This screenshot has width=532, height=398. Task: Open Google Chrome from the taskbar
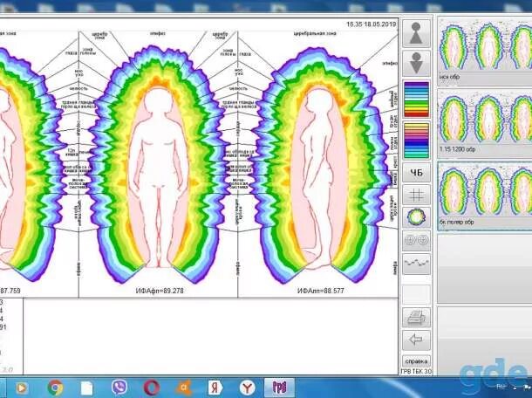tap(55, 388)
